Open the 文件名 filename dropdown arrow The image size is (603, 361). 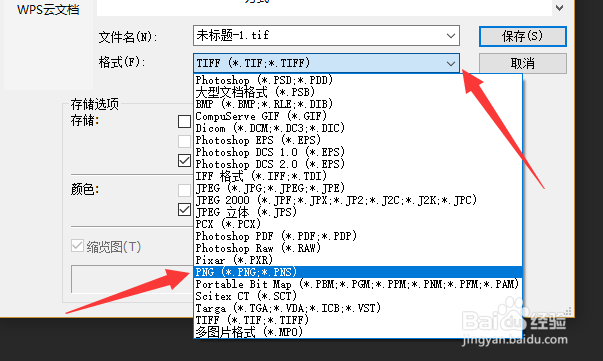[x=451, y=36]
